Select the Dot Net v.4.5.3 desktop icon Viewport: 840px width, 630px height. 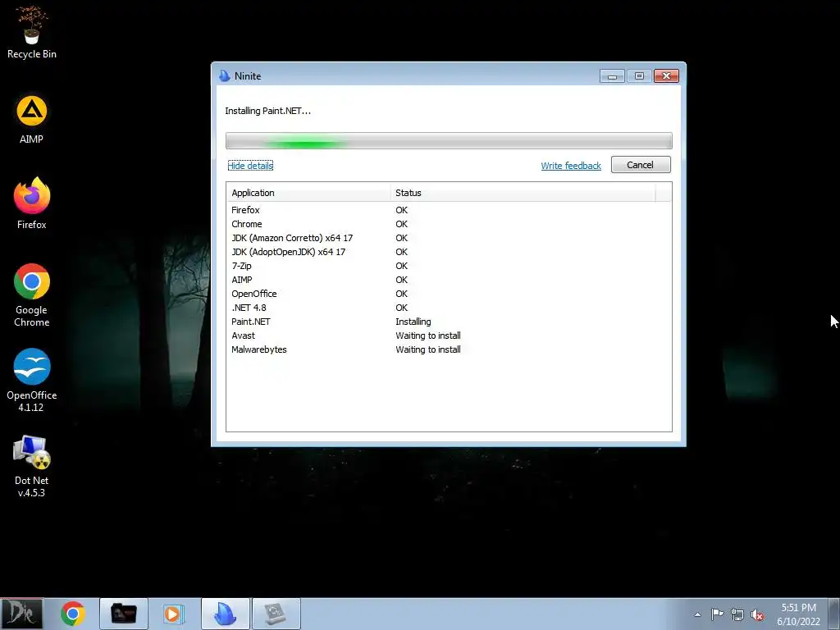point(32,466)
